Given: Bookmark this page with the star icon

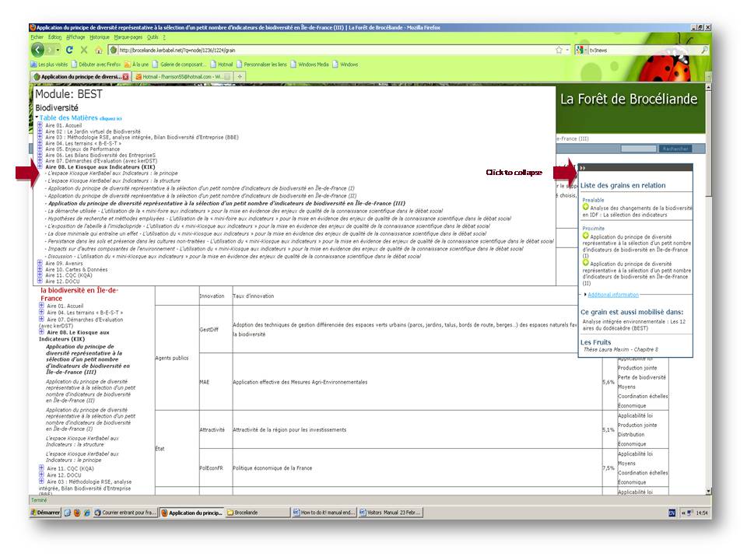Looking at the screenshot, I should (559, 50).
